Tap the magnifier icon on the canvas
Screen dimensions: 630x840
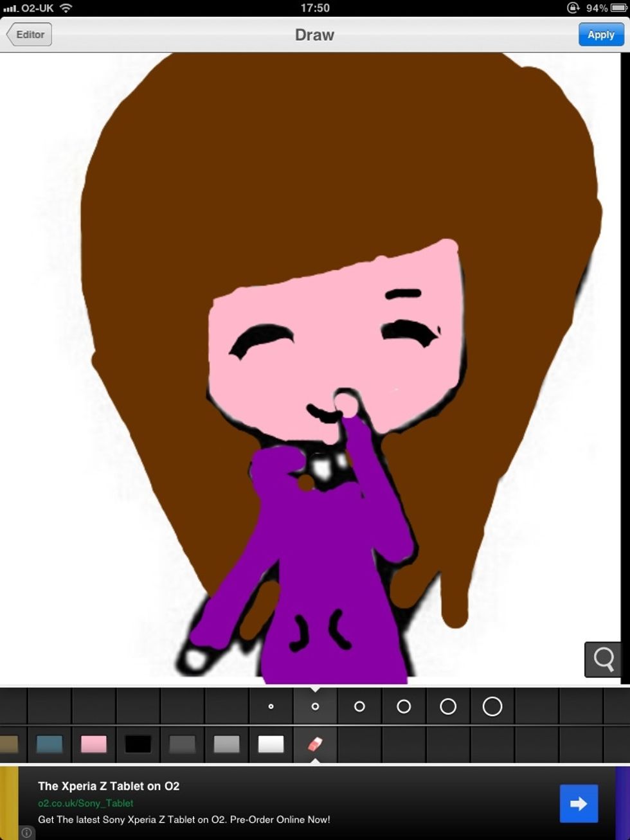click(x=602, y=659)
